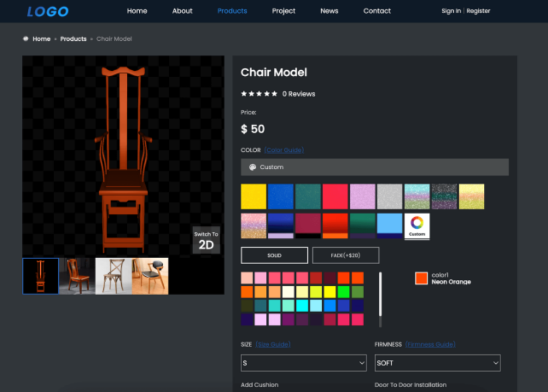Select the glitter silver pattern swatch
The height and width of the screenshot is (392, 548).
(x=390, y=197)
